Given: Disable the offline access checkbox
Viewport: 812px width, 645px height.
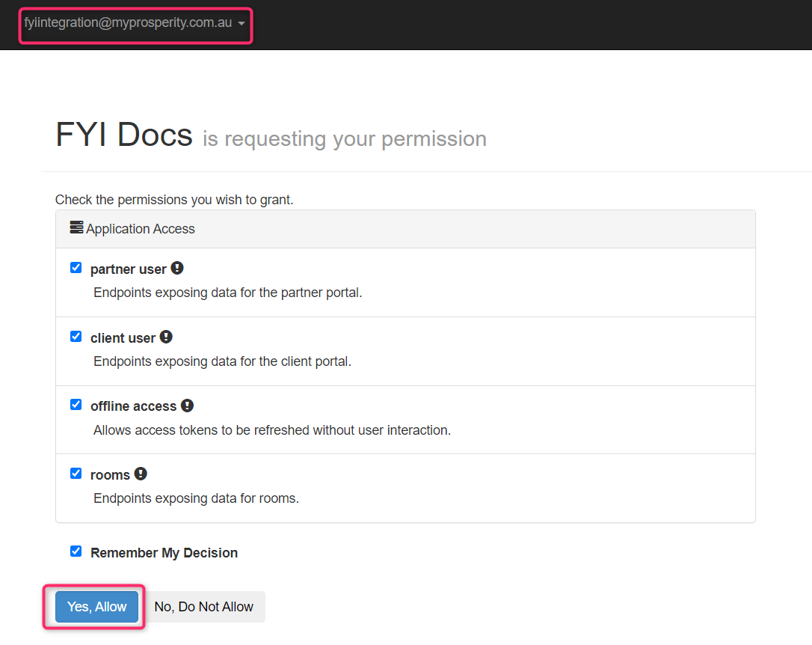Looking at the screenshot, I should coord(76,405).
